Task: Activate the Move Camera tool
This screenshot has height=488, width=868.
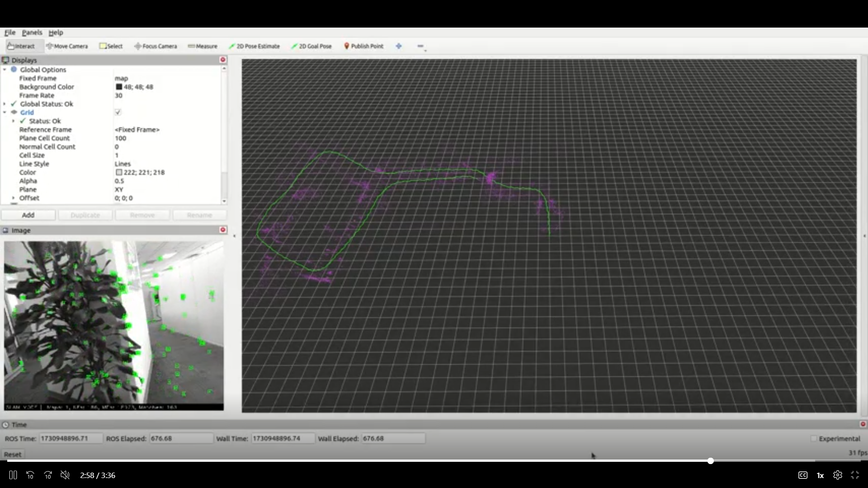Action: [67, 46]
